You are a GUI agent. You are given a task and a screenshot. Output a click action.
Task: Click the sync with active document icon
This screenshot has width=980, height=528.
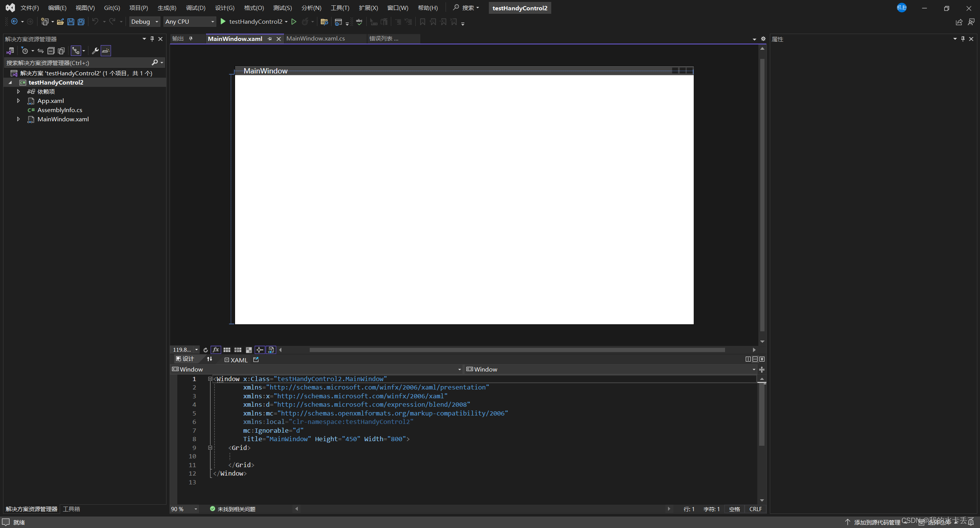pyautogui.click(x=40, y=51)
